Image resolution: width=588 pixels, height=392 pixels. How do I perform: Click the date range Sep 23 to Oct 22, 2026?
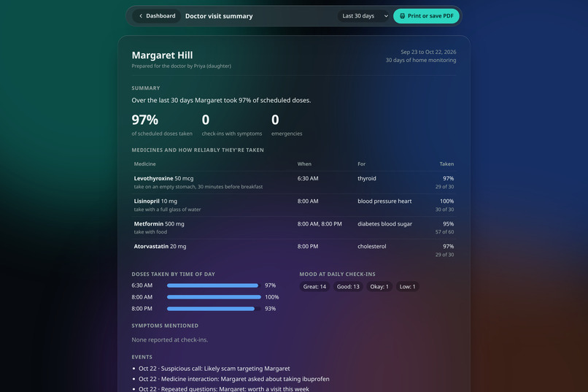428,52
